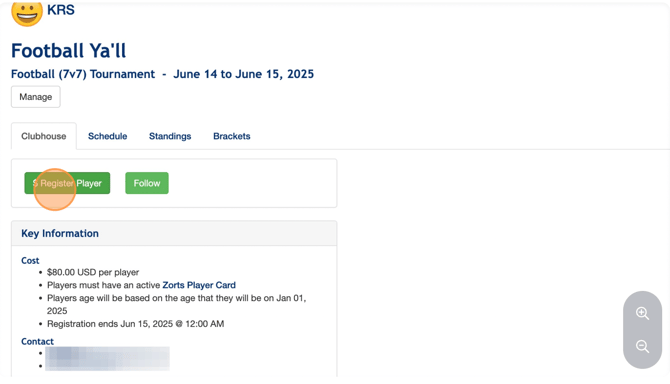
Task: Click the Football Ya'll title heading
Action: 68,50
